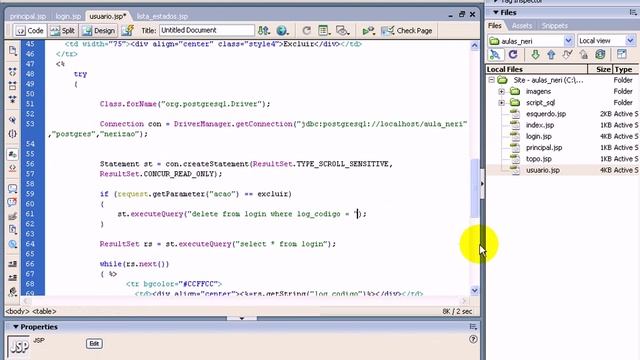Collapse the Site - aulas_neri root folder
The width and height of the screenshot is (640, 360).
(x=491, y=80)
